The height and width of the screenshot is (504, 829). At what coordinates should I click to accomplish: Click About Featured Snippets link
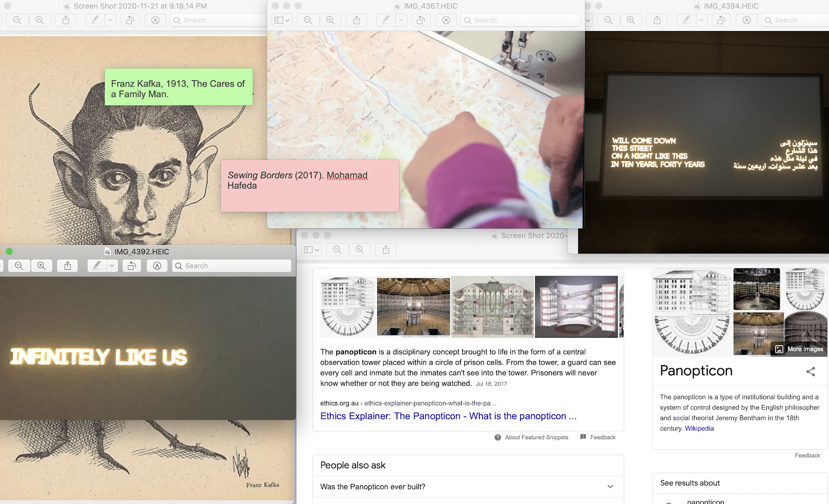(532, 437)
